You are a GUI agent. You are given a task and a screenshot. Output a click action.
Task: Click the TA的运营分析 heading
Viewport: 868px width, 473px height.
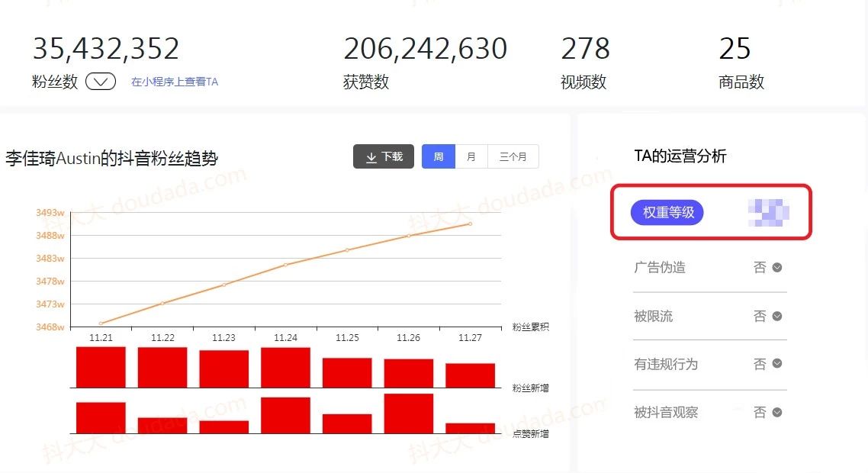point(680,156)
